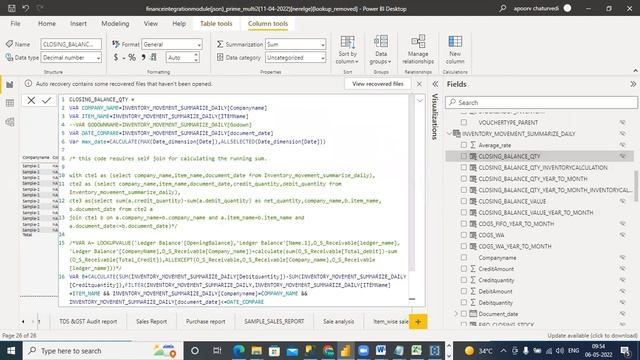The height and width of the screenshot is (360, 640).
Task: Check the CreditAmount field checkbox
Action: pos(464,269)
